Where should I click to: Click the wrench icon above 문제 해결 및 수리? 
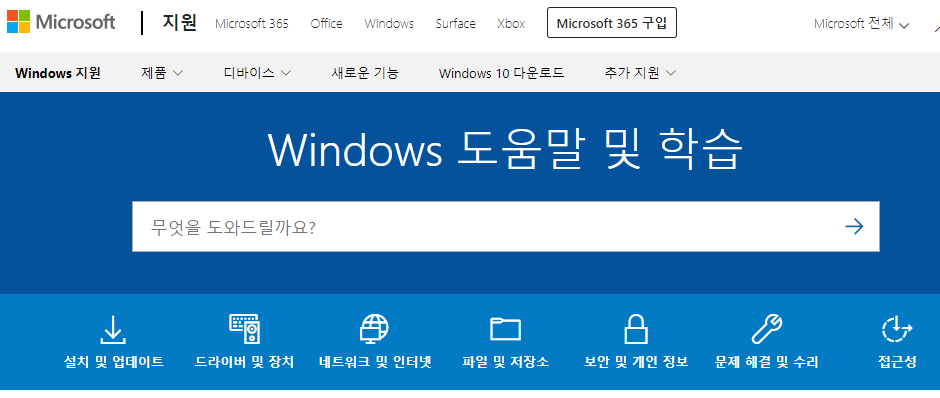coord(766,329)
